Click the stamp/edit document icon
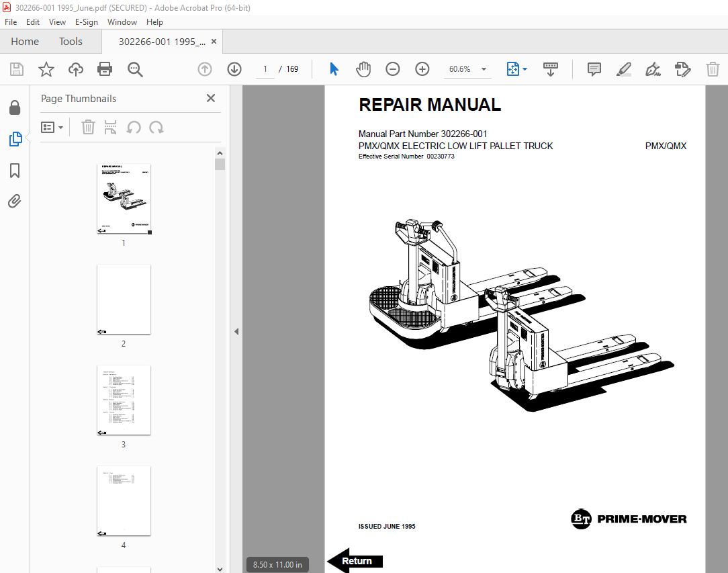728x573 pixels. click(682, 69)
